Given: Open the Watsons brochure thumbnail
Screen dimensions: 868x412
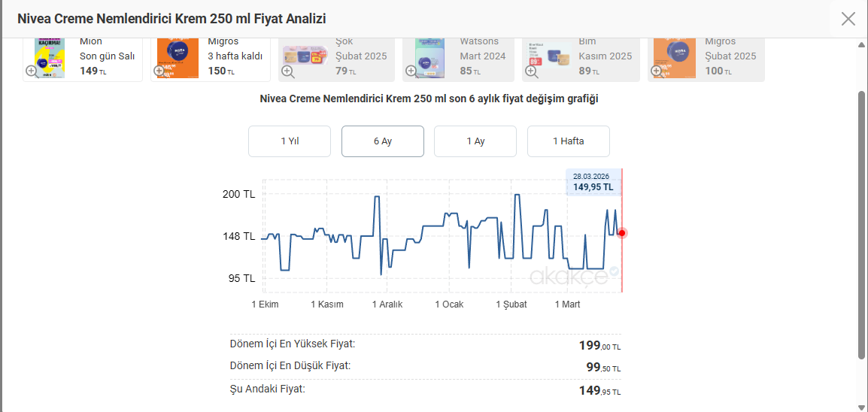Looking at the screenshot, I should pos(430,58).
